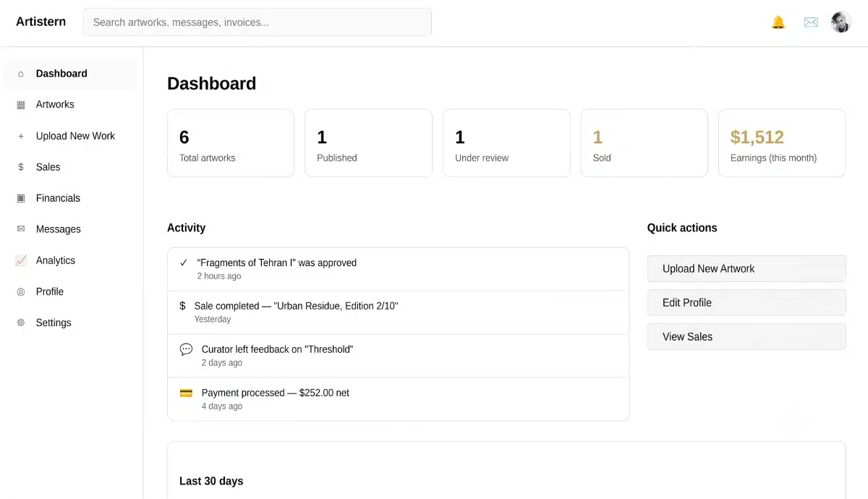Image resolution: width=868 pixels, height=499 pixels.
Task: Open the mail envelope icon in header
Action: 811,22
